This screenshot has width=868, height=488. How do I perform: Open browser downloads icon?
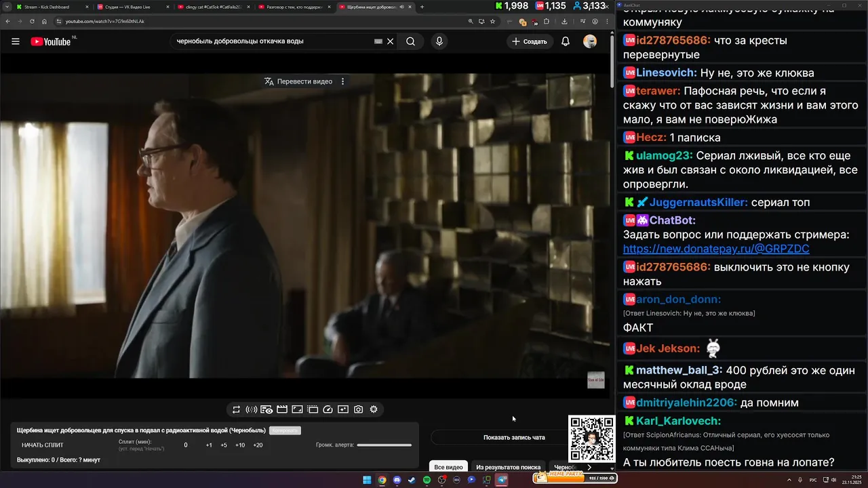click(x=564, y=22)
